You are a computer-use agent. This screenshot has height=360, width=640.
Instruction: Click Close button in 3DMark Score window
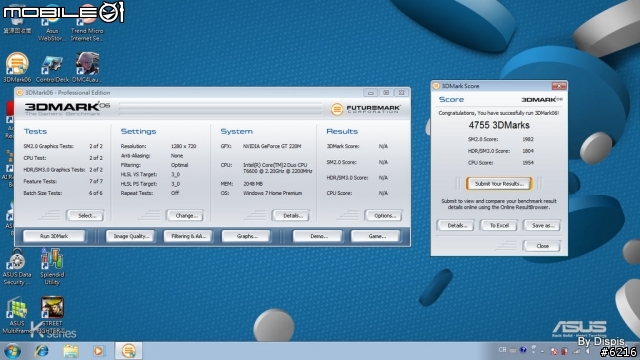pyautogui.click(x=542, y=246)
